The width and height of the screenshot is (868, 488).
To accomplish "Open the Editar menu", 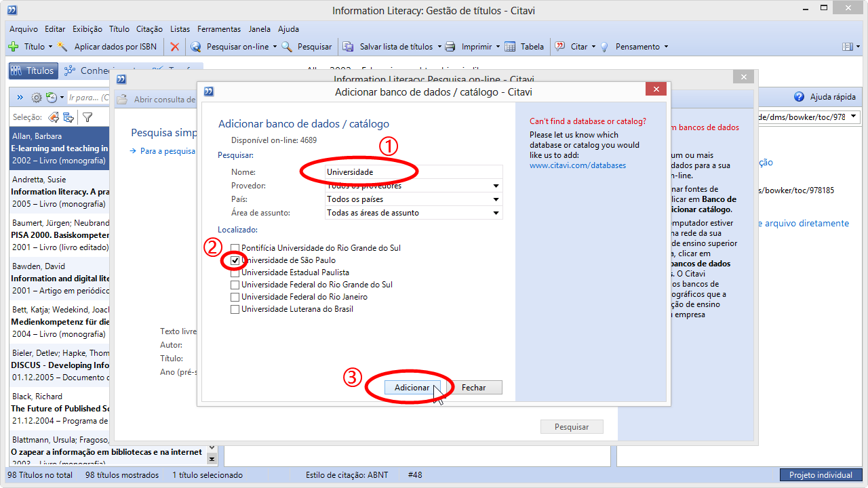I will [x=55, y=29].
